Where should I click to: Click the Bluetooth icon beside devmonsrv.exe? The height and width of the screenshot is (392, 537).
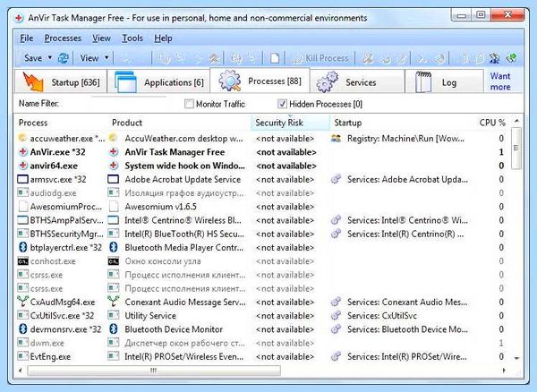tap(22, 329)
